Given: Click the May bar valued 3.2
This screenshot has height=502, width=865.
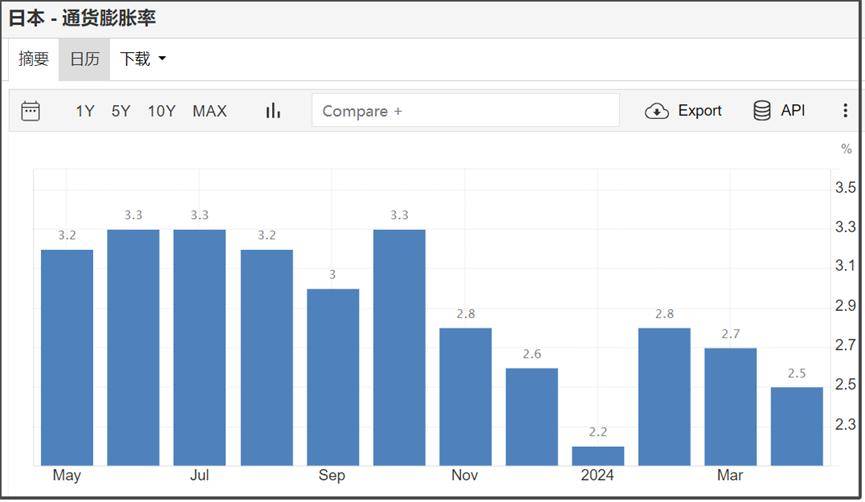Looking at the screenshot, I should (67, 357).
